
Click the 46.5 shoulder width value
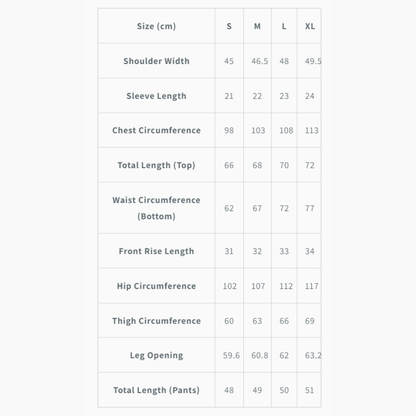260,61
